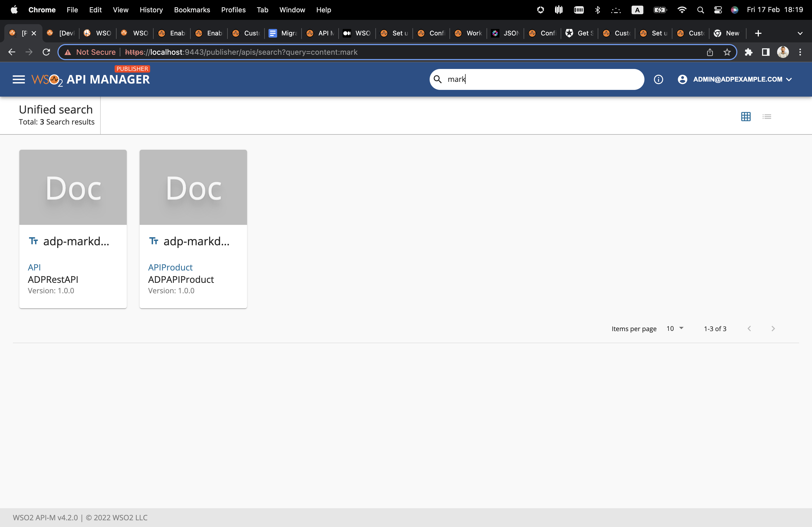This screenshot has height=527, width=812.
Task: Switch to the JSON browser tab
Action: click(505, 33)
